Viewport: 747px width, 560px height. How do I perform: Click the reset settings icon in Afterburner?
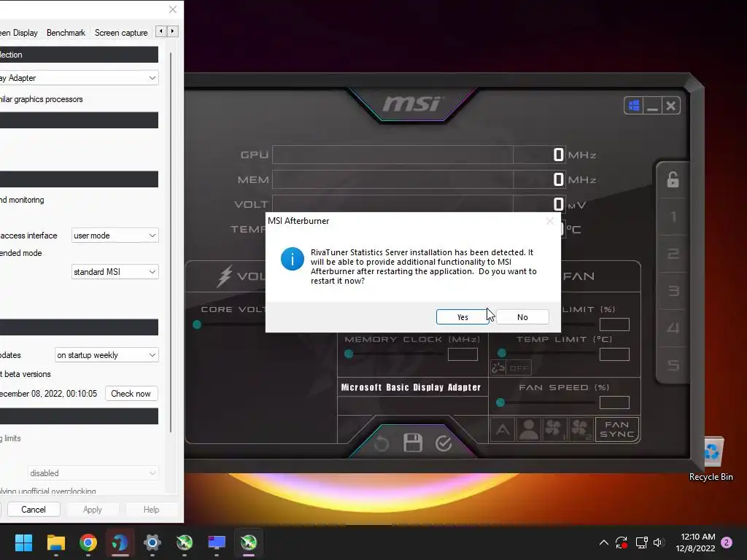click(x=381, y=443)
